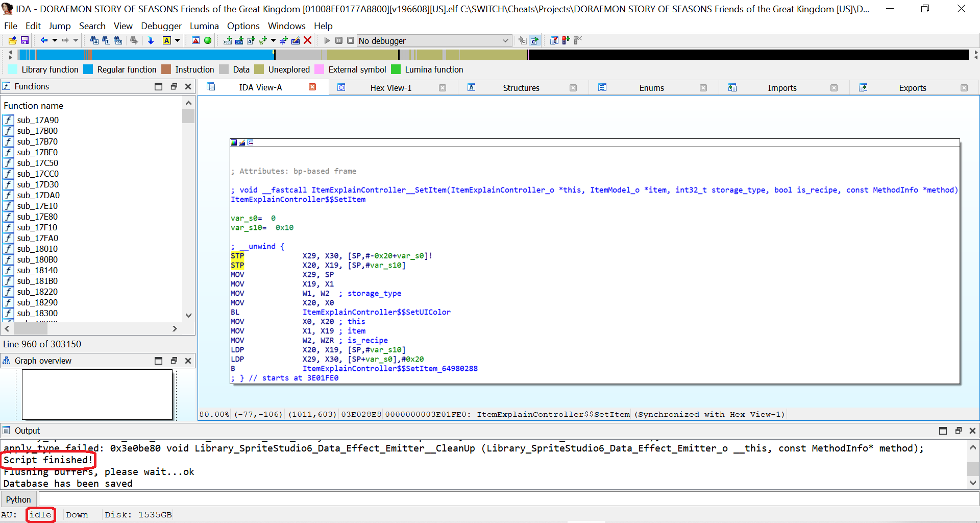Screen dimensions: 980x523
Task: Click the yellow 'A' text style icon
Action: 167,40
